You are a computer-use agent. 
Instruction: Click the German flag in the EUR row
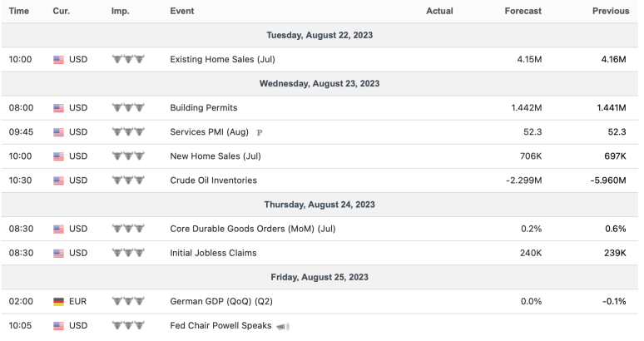tap(58, 302)
